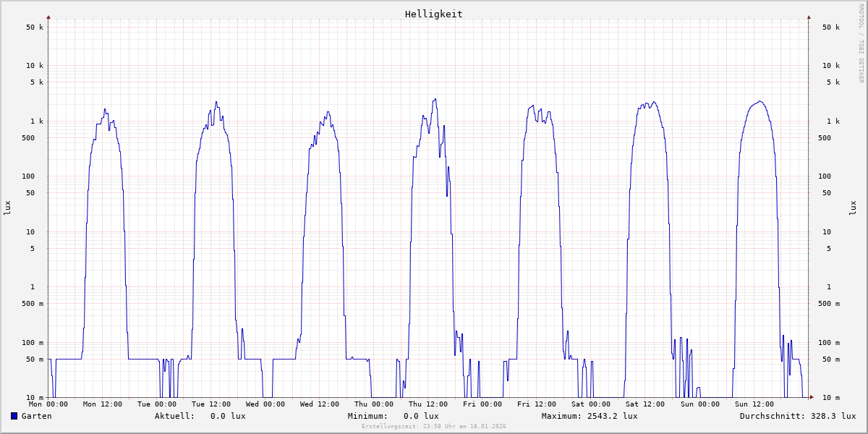
Task: Click the Minimum 0.0 lux value
Action: (x=421, y=416)
